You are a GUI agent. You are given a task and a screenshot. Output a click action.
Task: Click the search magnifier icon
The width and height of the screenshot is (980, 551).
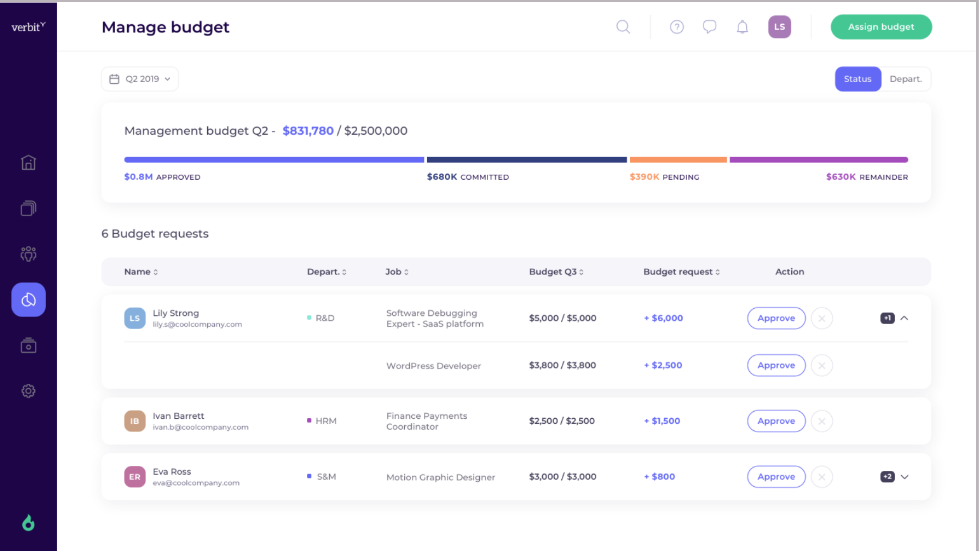click(x=623, y=27)
